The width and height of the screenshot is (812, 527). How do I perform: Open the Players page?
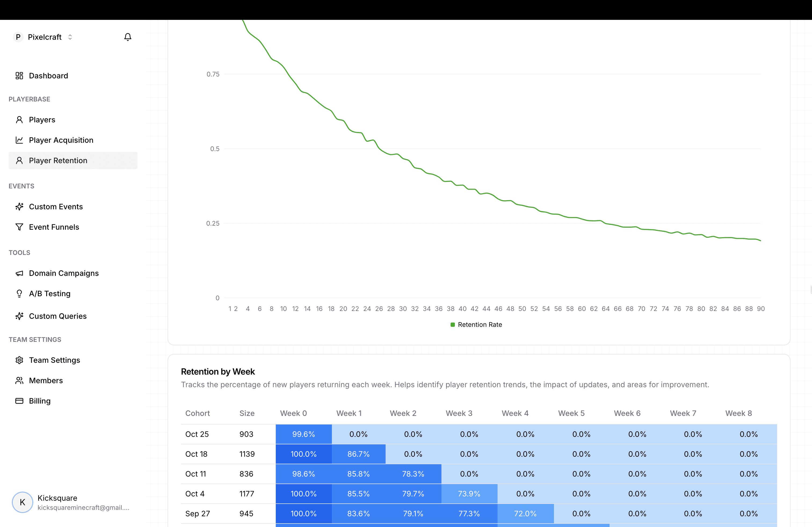coord(42,120)
